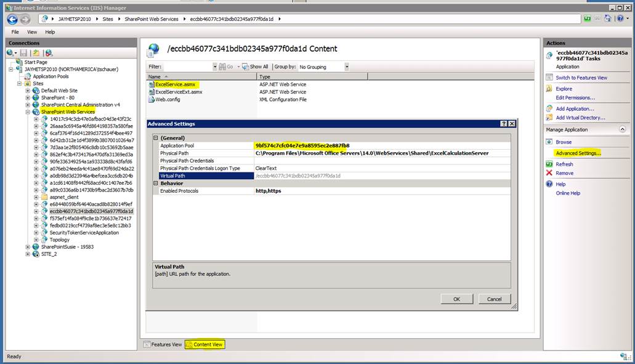635x364 pixels.
Task: Open the help icon beside the address bar
Action: coord(620,18)
